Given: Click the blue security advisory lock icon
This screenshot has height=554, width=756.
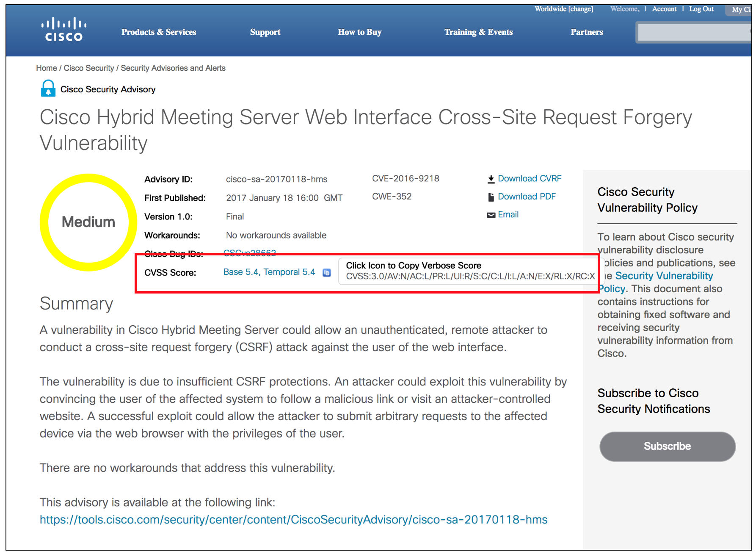Looking at the screenshot, I should coord(48,89).
